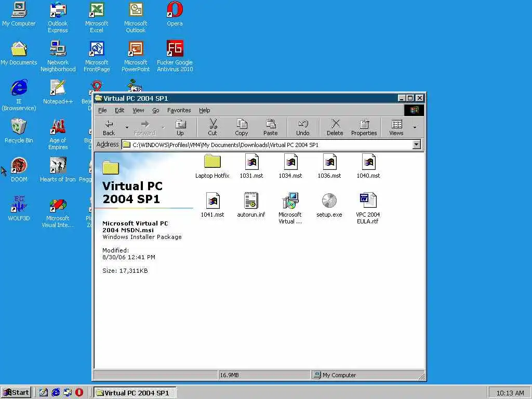
Task: Click the taskbar clock showing 10:13 AM
Action: [510, 393]
